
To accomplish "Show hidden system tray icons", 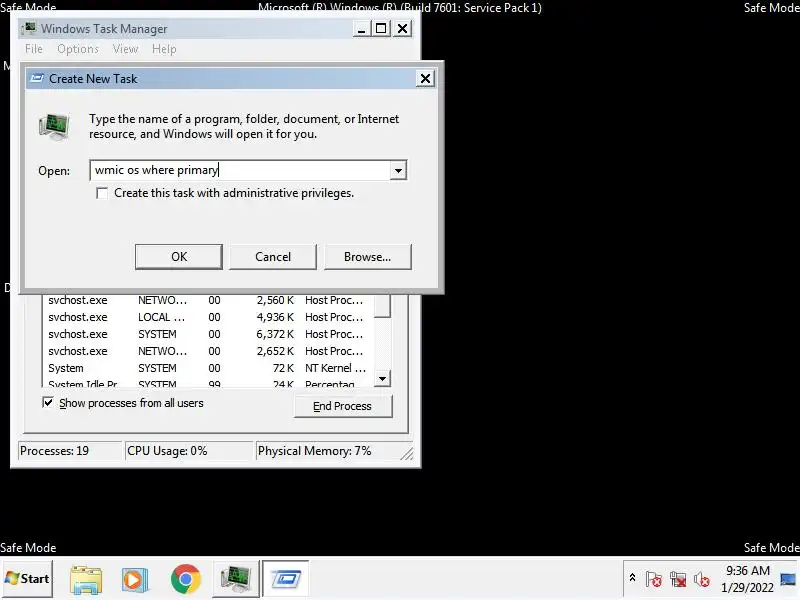I will 632,578.
